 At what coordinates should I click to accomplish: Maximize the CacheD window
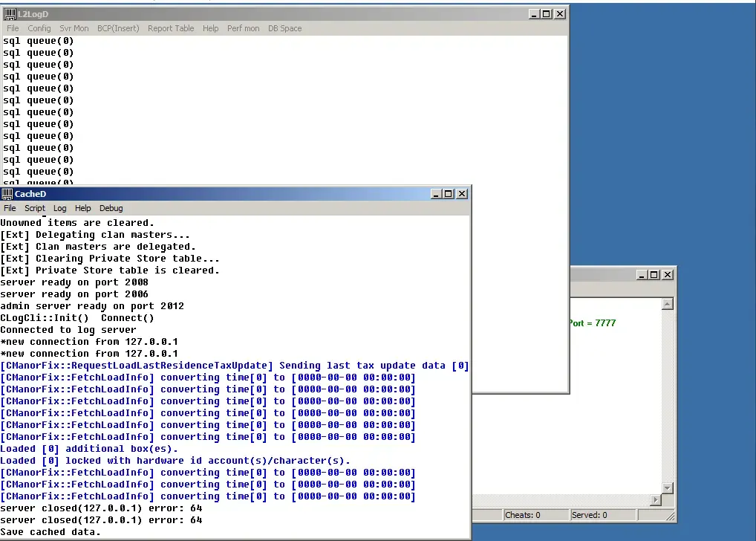click(x=449, y=193)
